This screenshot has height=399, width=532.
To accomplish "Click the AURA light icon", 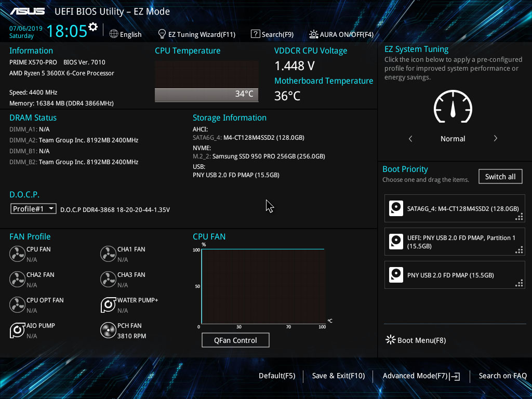I will tap(313, 34).
